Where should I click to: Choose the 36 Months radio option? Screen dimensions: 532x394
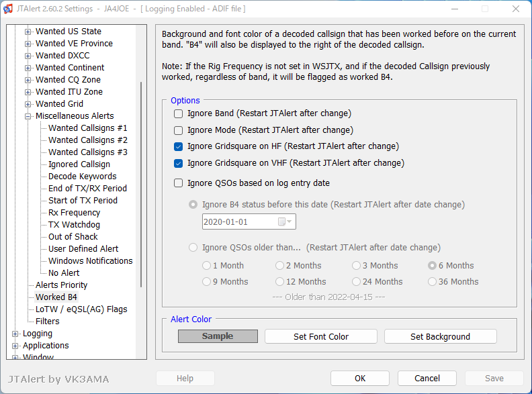432,281
